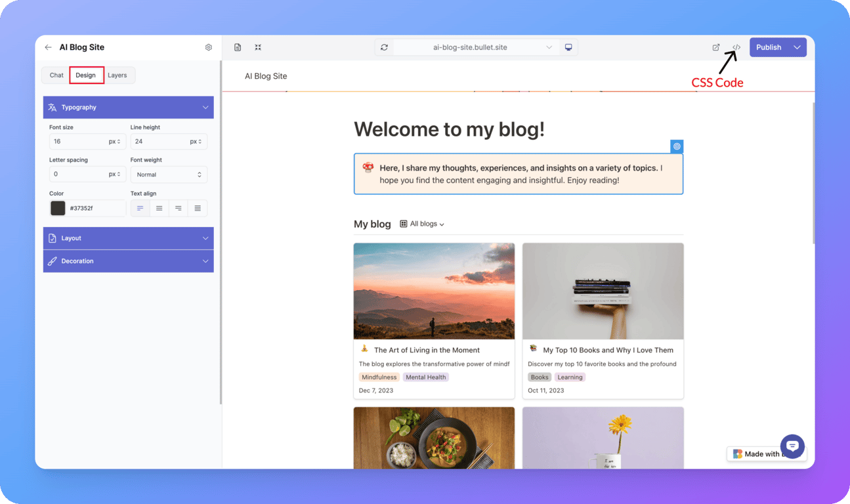Image resolution: width=850 pixels, height=504 pixels.
Task: Align text right
Action: (x=178, y=209)
